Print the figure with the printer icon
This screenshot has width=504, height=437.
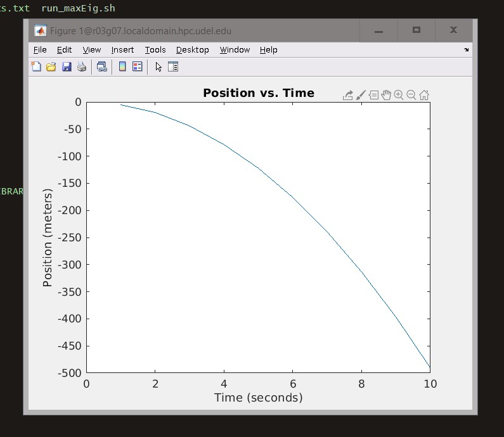(x=82, y=66)
